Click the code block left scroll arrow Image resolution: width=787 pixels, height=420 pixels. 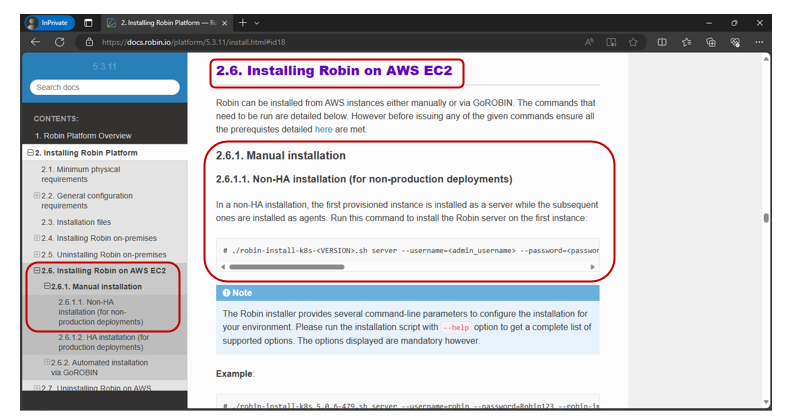(x=223, y=267)
